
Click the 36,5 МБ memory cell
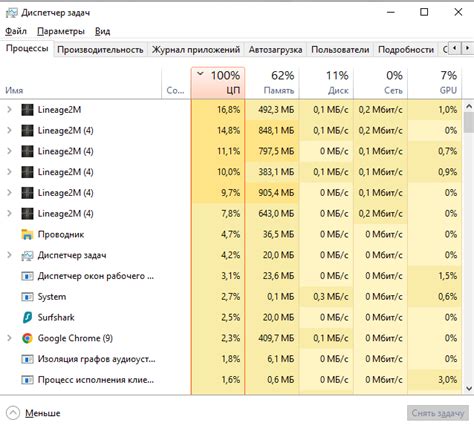(272, 234)
